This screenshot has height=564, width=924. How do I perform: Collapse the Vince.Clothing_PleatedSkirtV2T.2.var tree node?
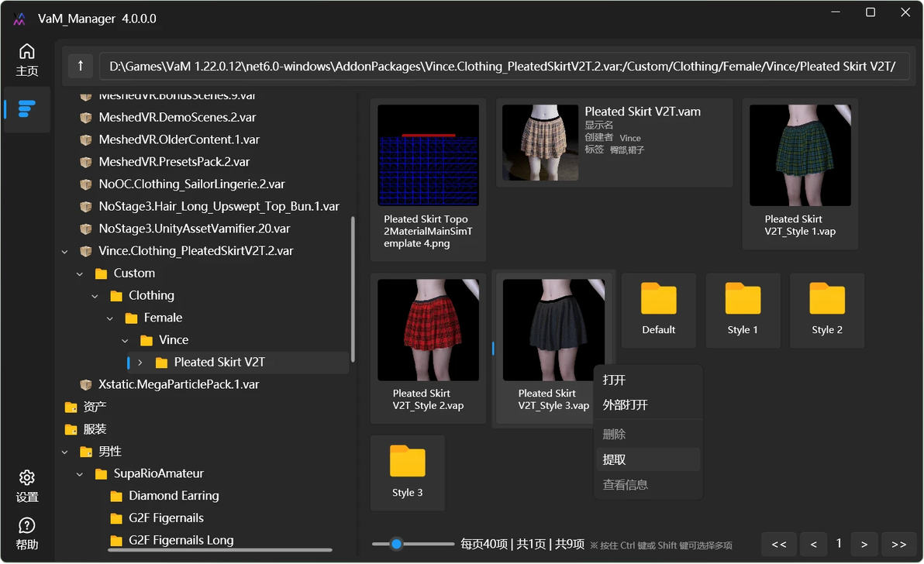[x=65, y=251]
